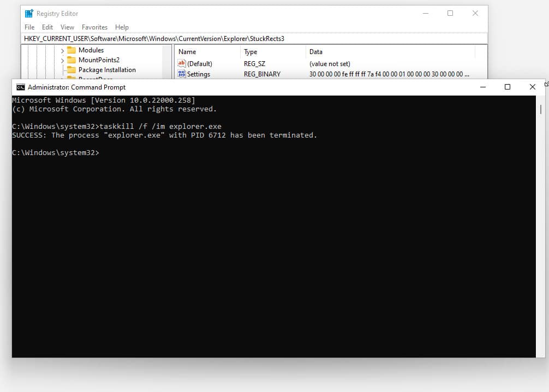Open the Favorites menu
The image size is (549, 392).
tap(94, 27)
